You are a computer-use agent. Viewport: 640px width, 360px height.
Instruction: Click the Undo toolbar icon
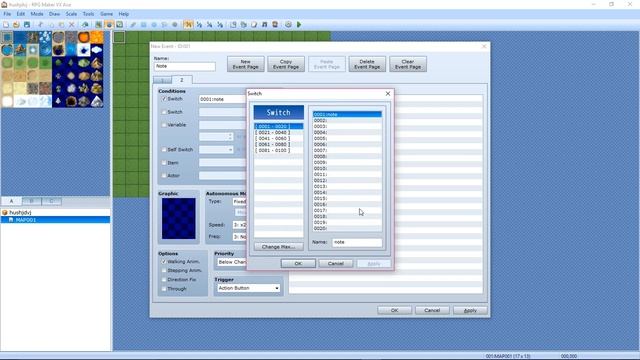pyautogui.click(x=85, y=25)
